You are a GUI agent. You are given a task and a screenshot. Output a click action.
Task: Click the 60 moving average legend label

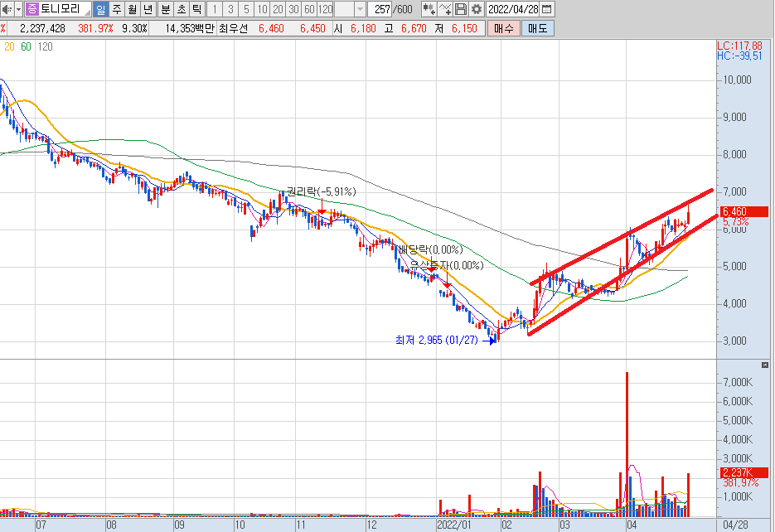tap(26, 46)
